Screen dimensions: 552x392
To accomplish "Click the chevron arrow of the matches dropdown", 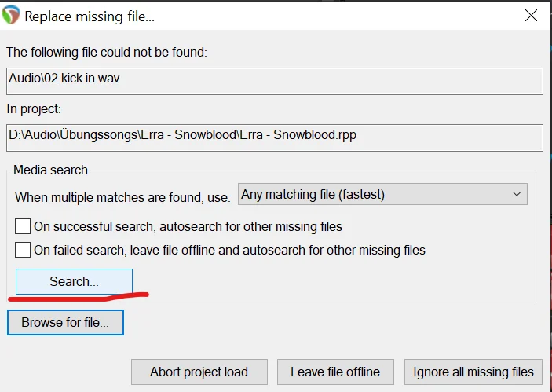I will pyautogui.click(x=516, y=194).
